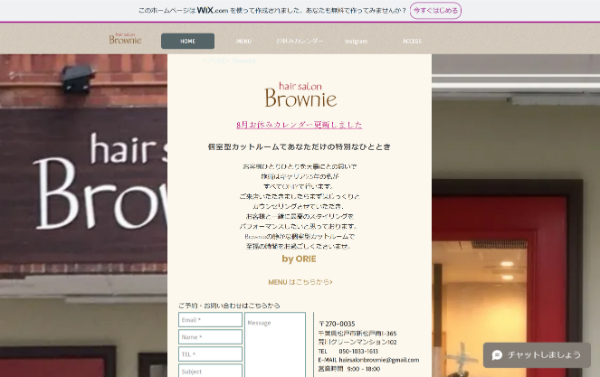The height and width of the screenshot is (377, 600).
Task: Click the WiX.com logo in banner
Action: [x=212, y=10]
